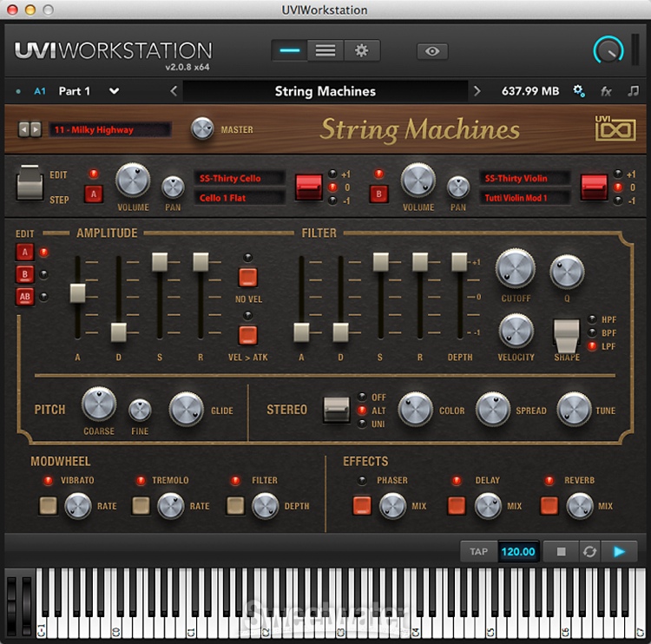
Task: Click the filter Q knob
Action: pos(567,272)
